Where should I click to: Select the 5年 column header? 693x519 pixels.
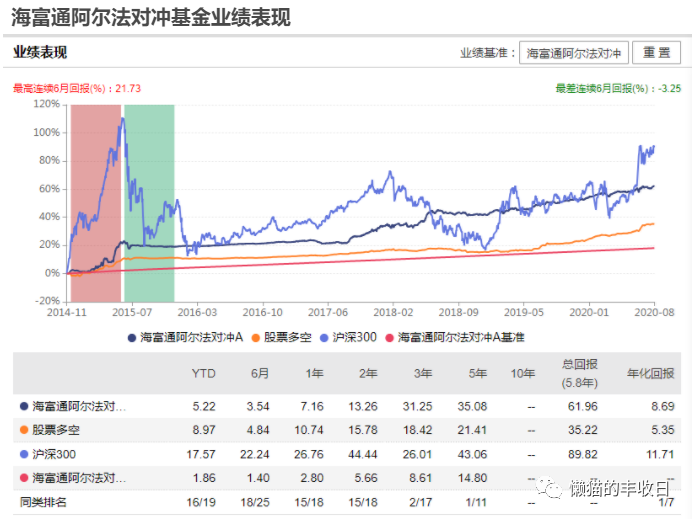click(478, 374)
